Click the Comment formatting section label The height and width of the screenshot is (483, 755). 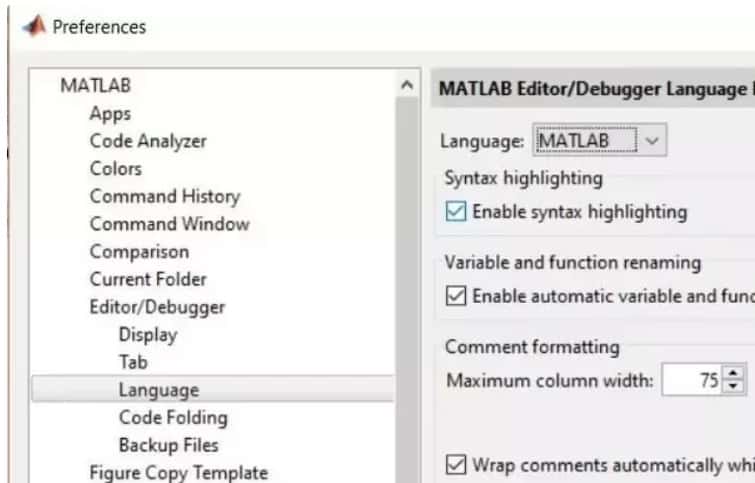click(x=532, y=347)
